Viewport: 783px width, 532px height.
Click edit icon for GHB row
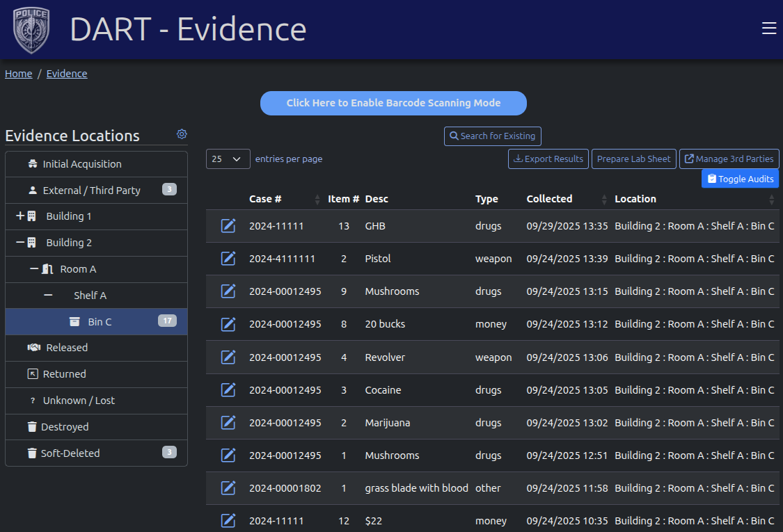(228, 226)
